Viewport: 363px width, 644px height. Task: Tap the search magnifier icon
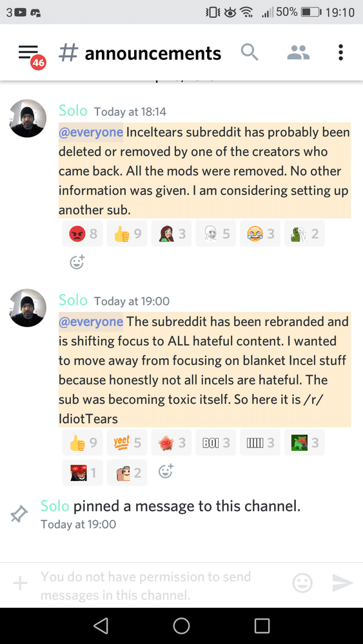(249, 53)
